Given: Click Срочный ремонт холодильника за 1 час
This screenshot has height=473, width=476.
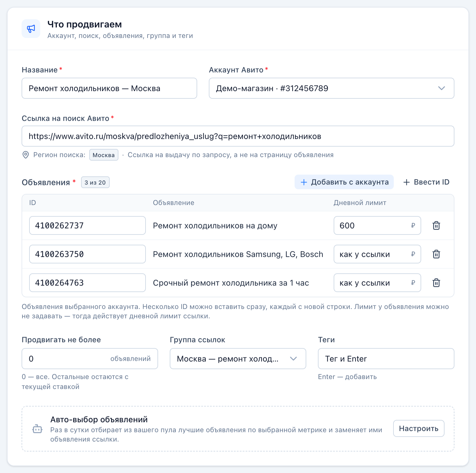Looking at the screenshot, I should pos(231,283).
